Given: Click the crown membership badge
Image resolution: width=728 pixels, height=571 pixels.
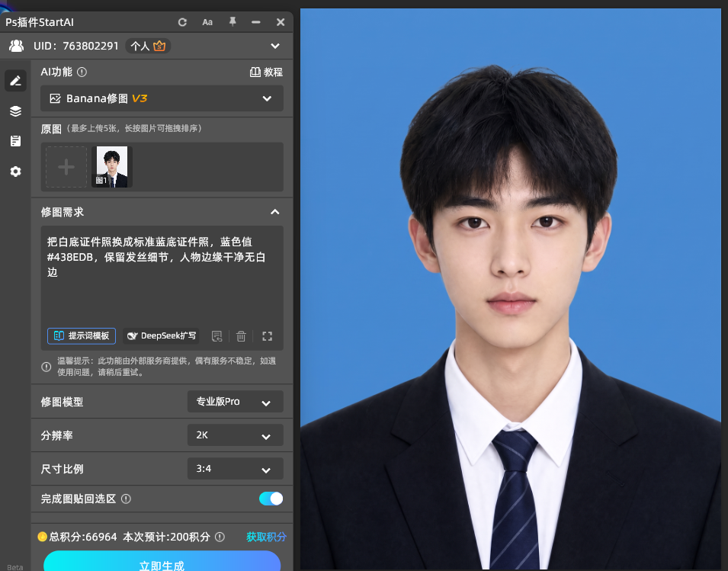Looking at the screenshot, I should [159, 46].
